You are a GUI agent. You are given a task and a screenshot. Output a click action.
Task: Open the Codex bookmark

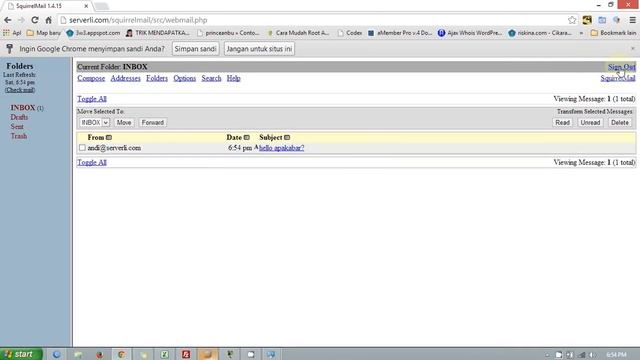pos(350,33)
